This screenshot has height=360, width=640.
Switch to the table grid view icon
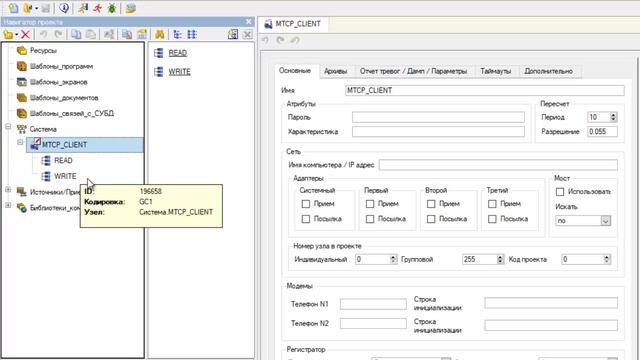[x=192, y=35]
